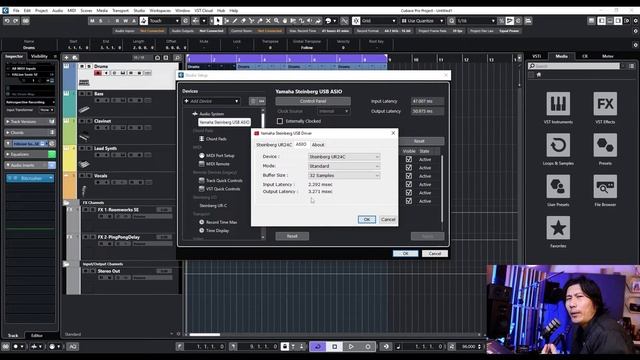Open User Presets tile

558,187
